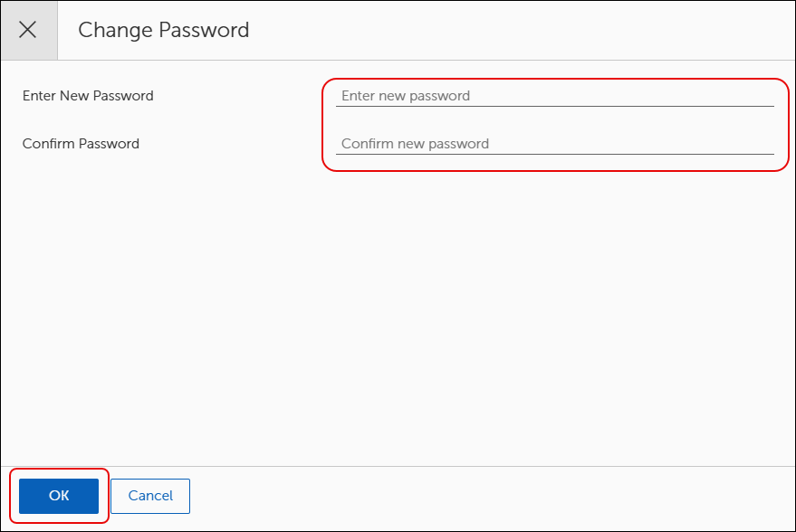The image size is (796, 532).
Task: Click the Enter New Password label
Action: [88, 96]
